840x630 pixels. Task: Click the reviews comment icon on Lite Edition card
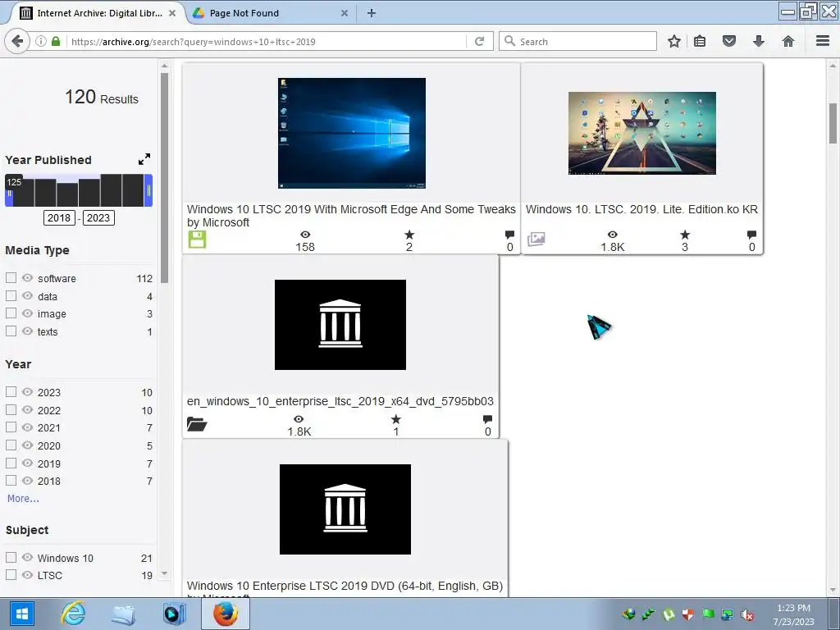tap(751, 235)
